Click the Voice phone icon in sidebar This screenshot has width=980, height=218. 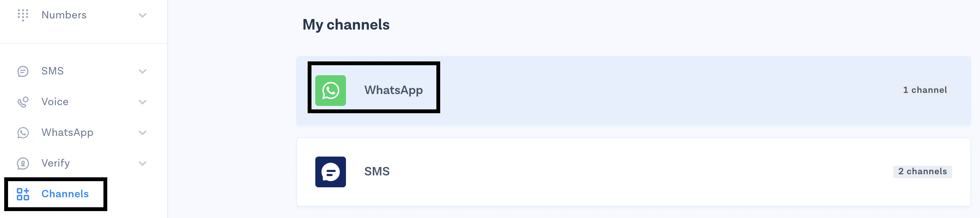click(23, 102)
